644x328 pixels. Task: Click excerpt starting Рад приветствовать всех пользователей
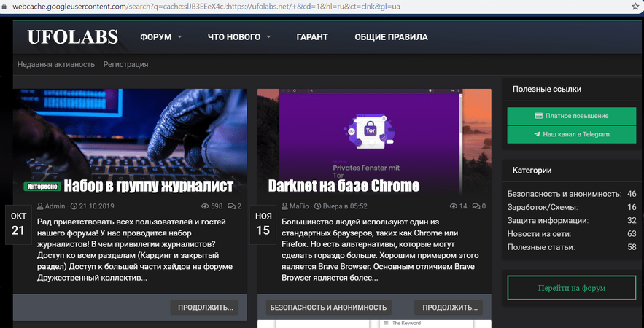[x=136, y=249]
